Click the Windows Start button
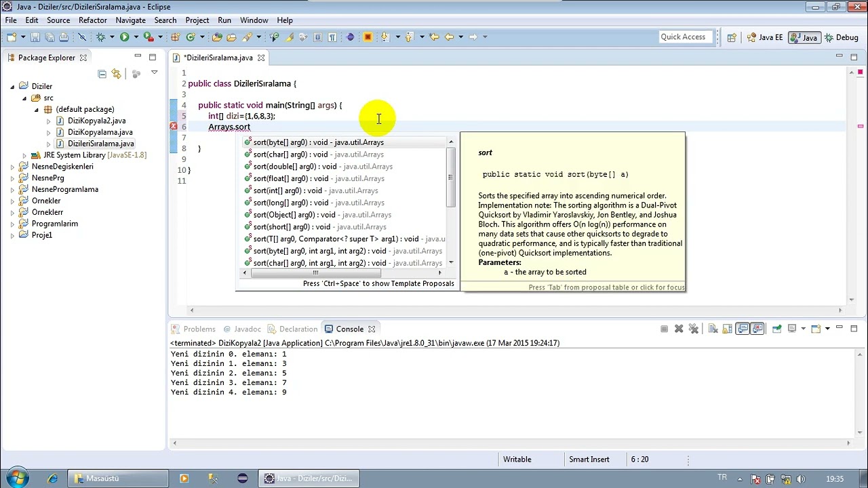The width and height of the screenshot is (868, 488). pyautogui.click(x=16, y=478)
